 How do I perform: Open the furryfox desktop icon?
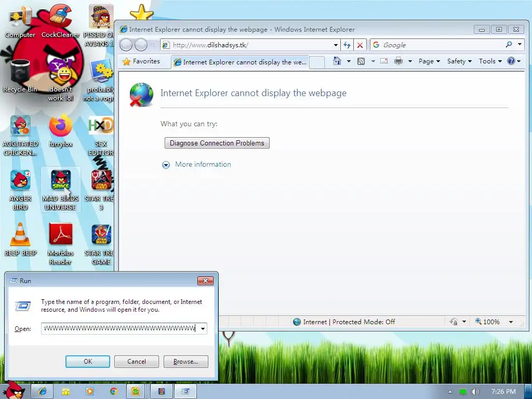coord(60,131)
